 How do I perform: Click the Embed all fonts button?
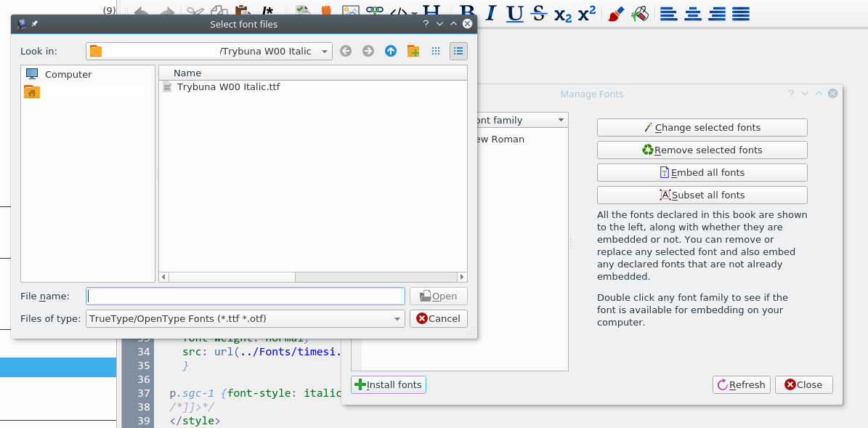coord(702,173)
